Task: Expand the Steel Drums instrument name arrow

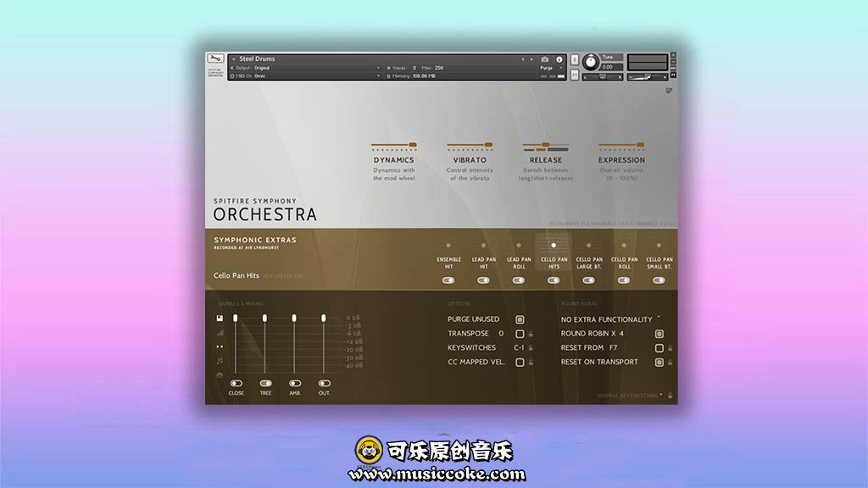Action: pos(234,59)
